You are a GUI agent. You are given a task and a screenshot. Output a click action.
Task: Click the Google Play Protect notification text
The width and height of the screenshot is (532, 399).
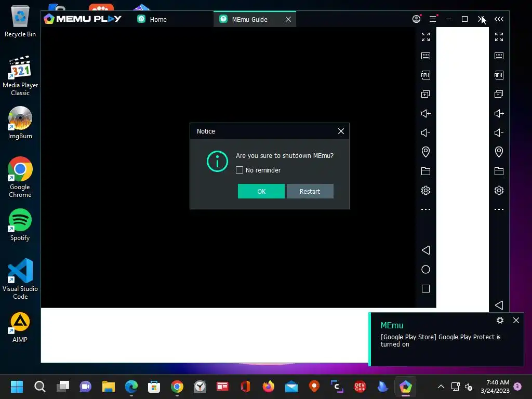[441, 341]
